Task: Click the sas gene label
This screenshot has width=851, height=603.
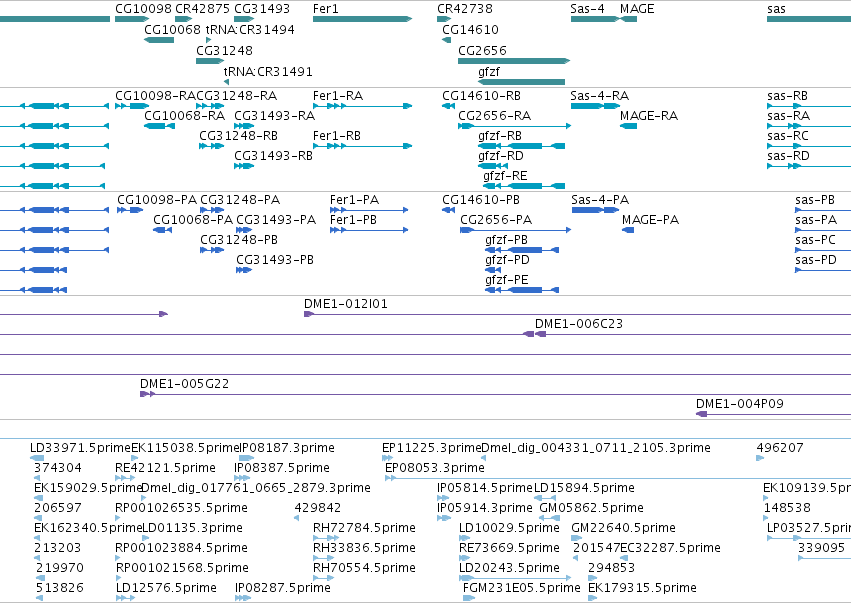Action: pyautogui.click(x=776, y=9)
